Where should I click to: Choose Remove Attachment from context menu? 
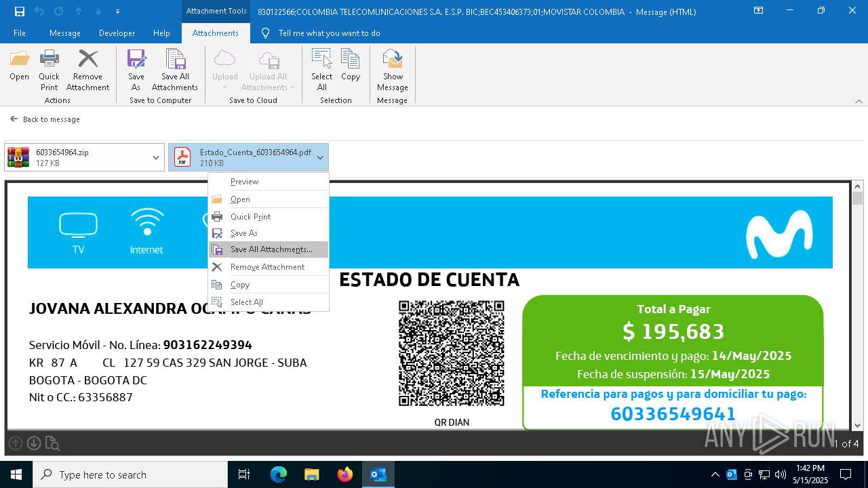269,267
